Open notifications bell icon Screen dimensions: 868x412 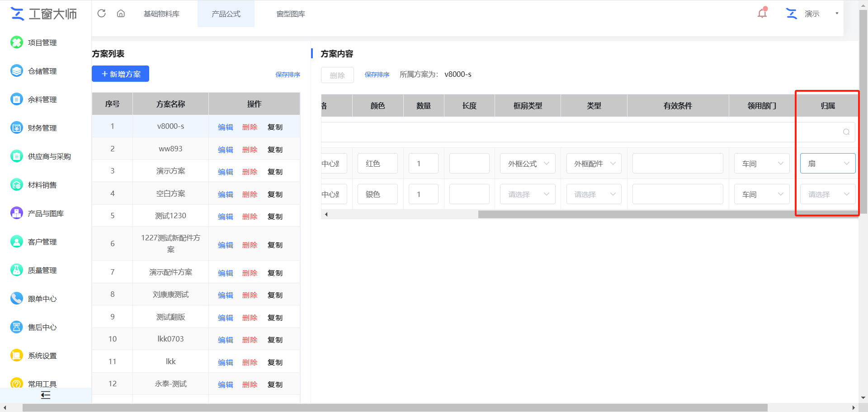pos(762,13)
